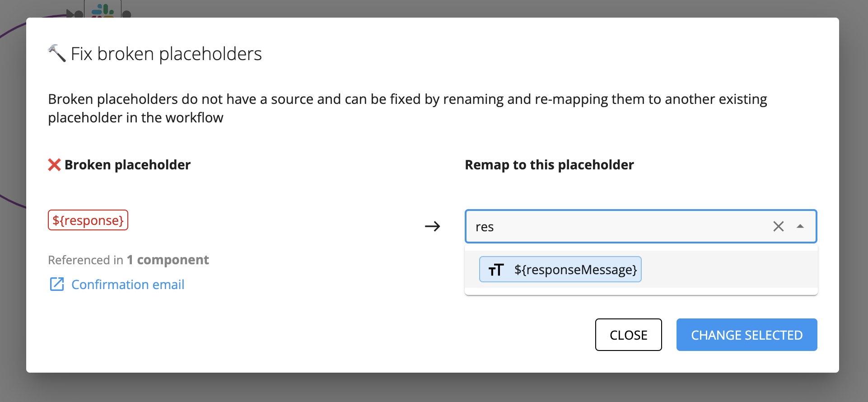Click the CHANGE SELECTED button

click(x=747, y=335)
